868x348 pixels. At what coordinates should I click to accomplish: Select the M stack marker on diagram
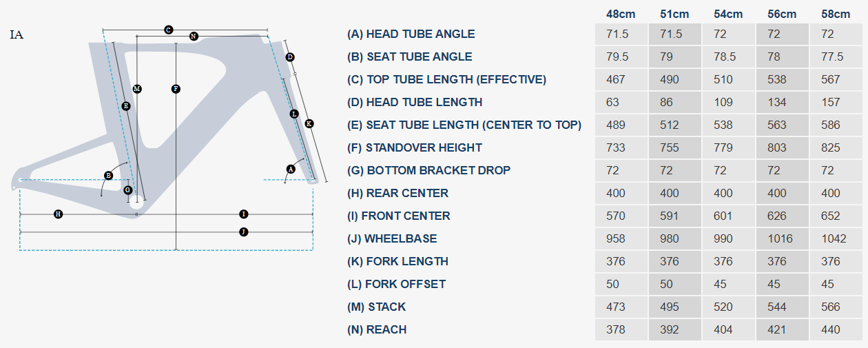click(137, 89)
